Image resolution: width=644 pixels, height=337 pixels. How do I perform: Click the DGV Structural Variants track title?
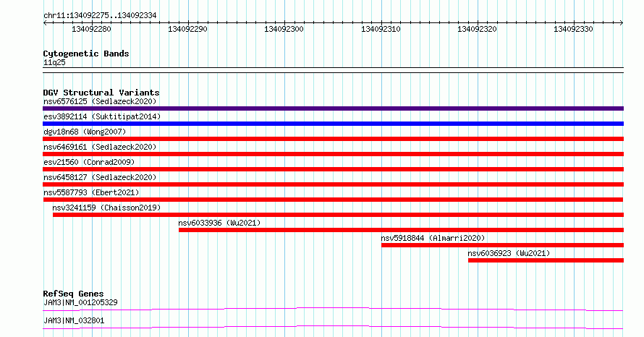pos(101,93)
